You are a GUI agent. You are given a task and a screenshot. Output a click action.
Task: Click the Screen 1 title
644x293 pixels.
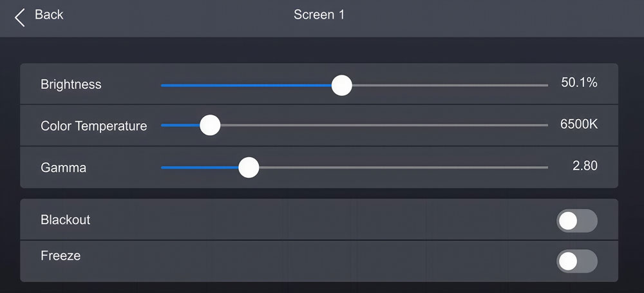319,15
